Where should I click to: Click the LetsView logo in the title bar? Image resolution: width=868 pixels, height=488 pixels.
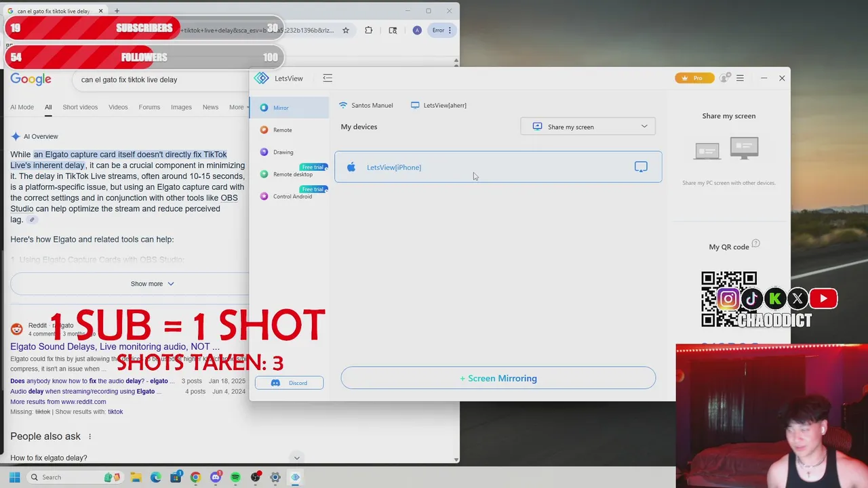click(261, 78)
